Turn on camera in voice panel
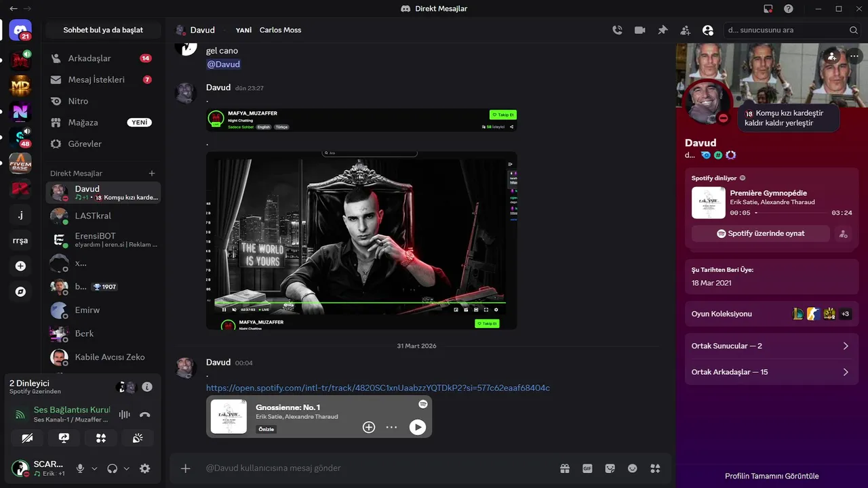Viewport: 868px width, 488px height. (x=27, y=439)
